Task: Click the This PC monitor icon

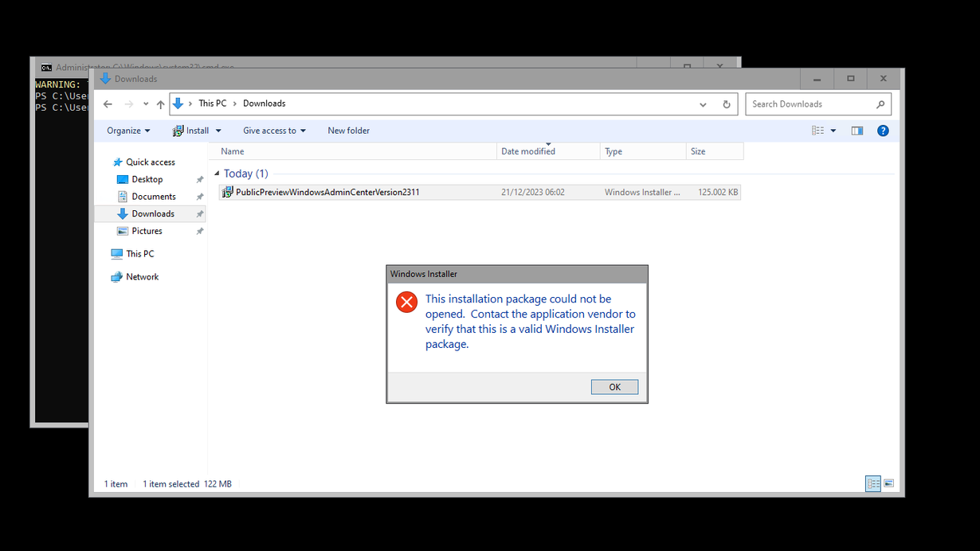Action: click(x=116, y=254)
